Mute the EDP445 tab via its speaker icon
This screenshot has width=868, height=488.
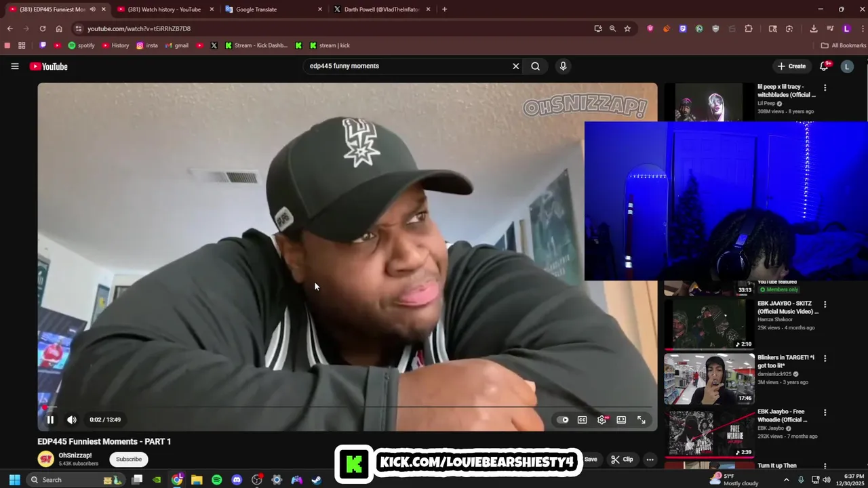click(x=93, y=9)
